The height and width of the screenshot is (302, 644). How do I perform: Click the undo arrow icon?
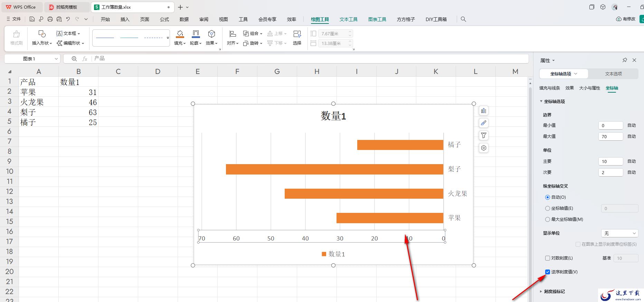68,19
